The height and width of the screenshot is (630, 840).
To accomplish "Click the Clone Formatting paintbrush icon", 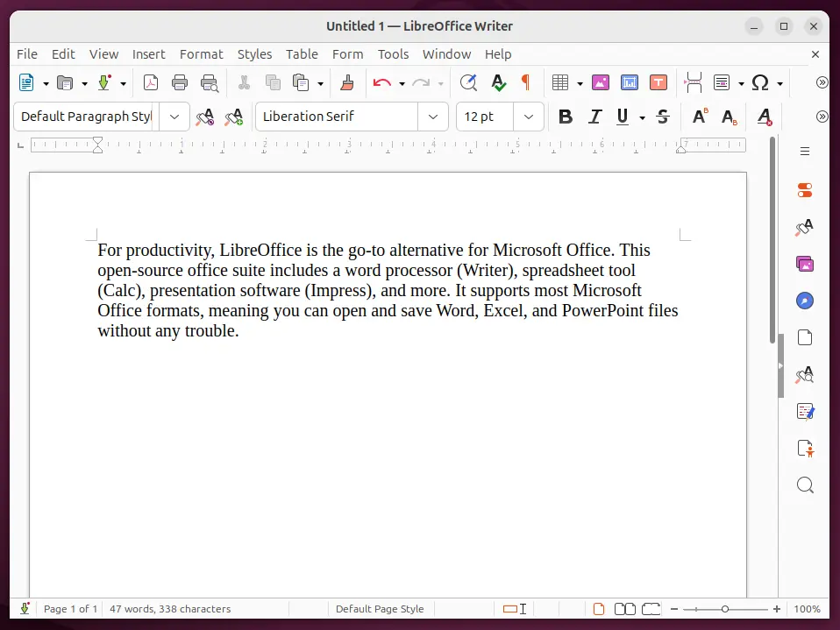I will 347,83.
